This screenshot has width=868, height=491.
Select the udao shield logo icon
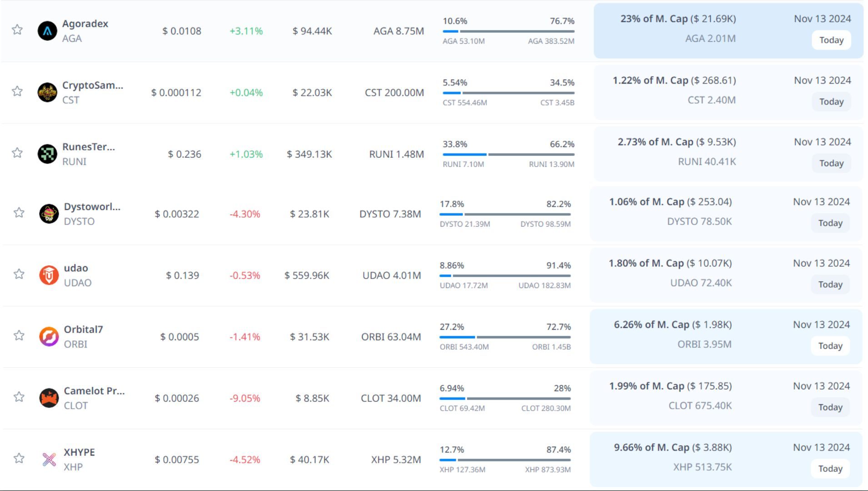tap(49, 275)
